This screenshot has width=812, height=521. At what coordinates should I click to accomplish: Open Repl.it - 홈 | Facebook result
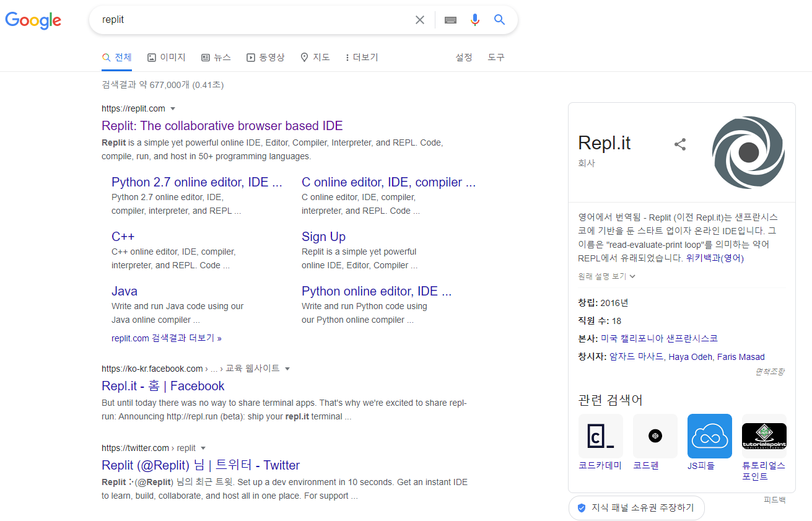coord(163,386)
